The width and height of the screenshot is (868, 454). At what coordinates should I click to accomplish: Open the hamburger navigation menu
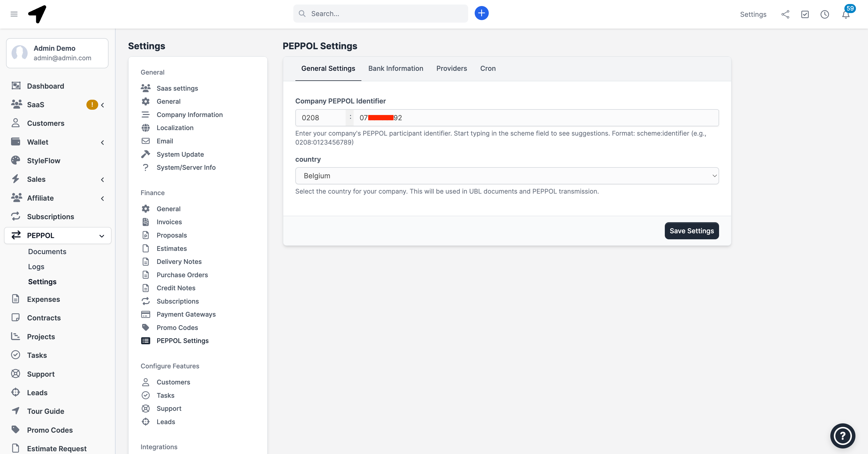[x=14, y=14]
